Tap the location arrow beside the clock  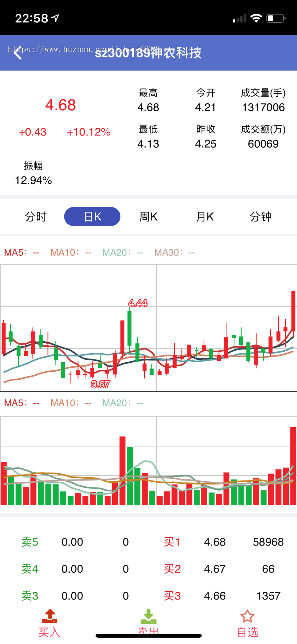tap(55, 18)
